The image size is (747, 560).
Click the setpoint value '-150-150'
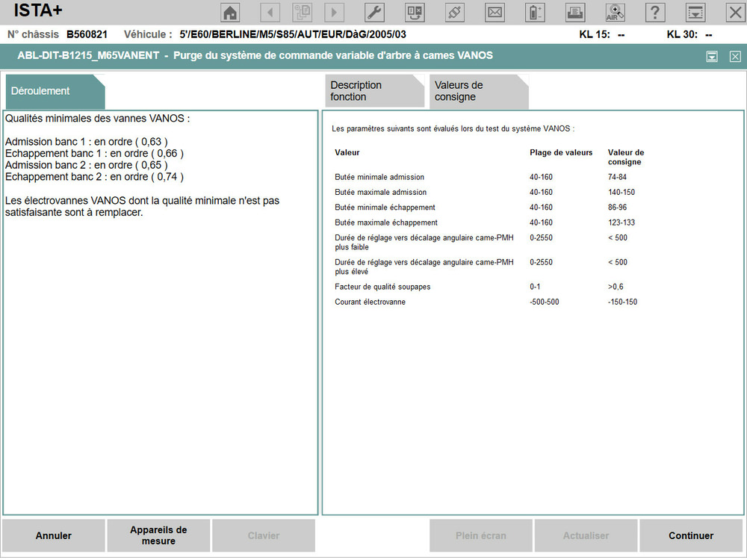[x=622, y=302]
